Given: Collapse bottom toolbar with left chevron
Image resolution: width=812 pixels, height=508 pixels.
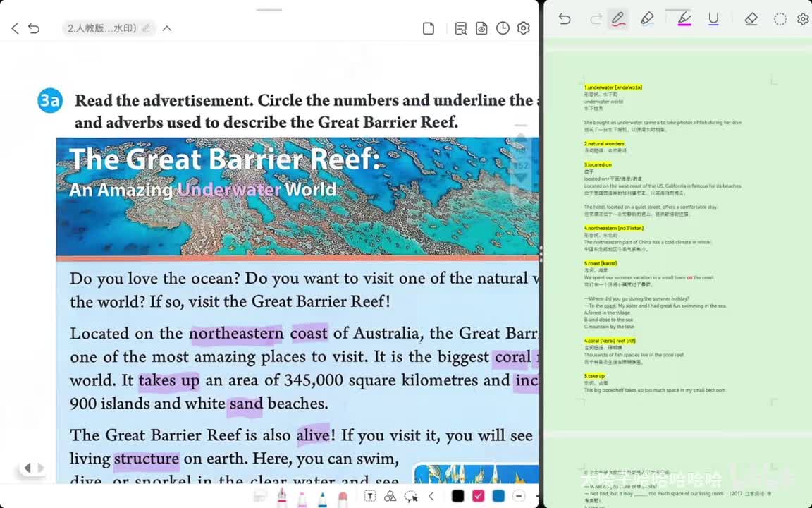Looking at the screenshot, I should tap(431, 496).
